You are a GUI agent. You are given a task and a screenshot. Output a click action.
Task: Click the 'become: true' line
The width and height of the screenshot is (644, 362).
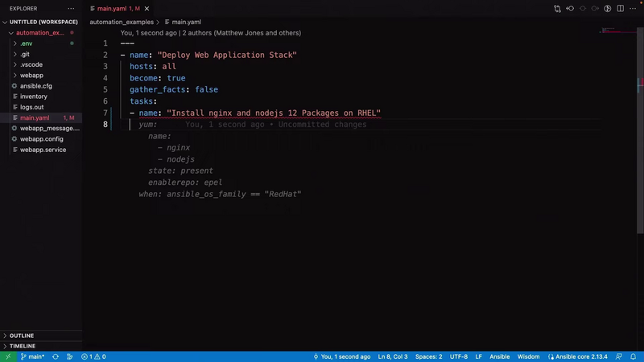coord(157,78)
